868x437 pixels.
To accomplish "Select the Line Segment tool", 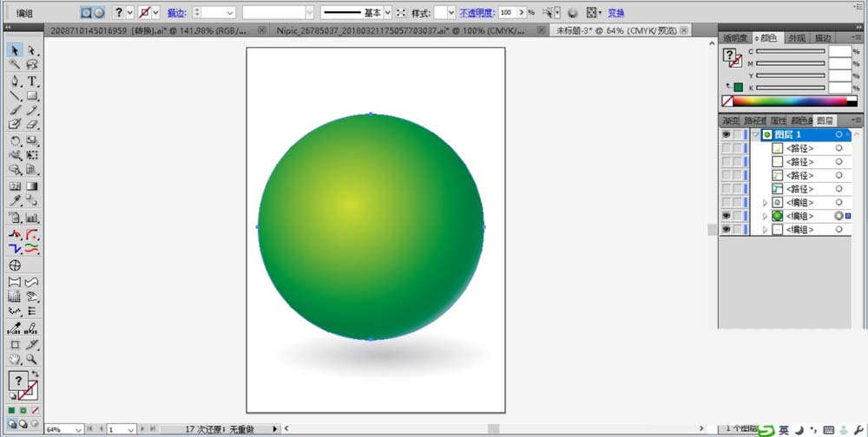I will click(15, 95).
